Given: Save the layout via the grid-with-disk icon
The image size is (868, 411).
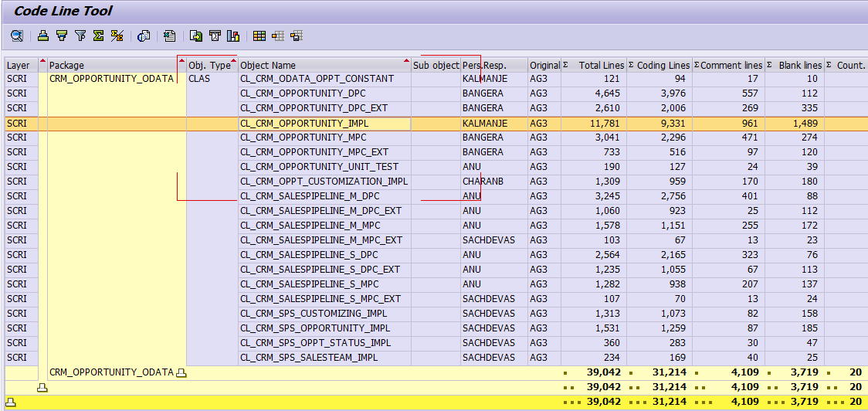Looking at the screenshot, I should [297, 36].
